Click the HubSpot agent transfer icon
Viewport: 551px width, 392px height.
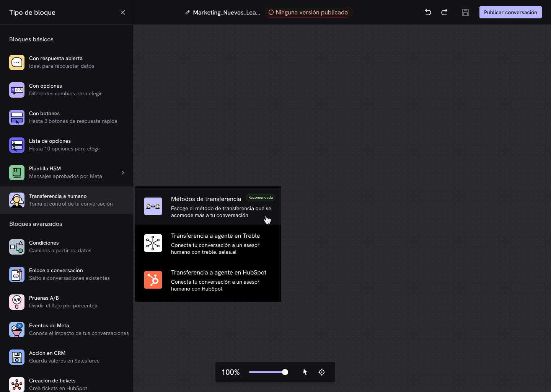153,280
